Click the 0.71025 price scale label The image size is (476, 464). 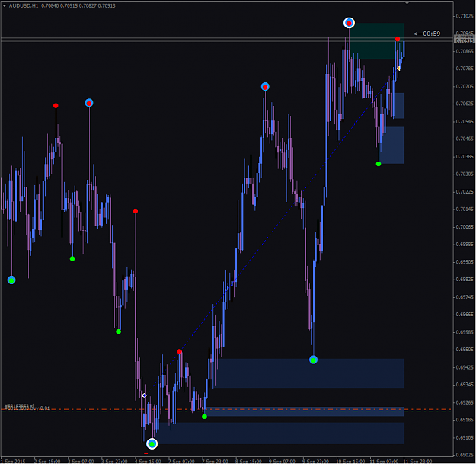pyautogui.click(x=465, y=16)
